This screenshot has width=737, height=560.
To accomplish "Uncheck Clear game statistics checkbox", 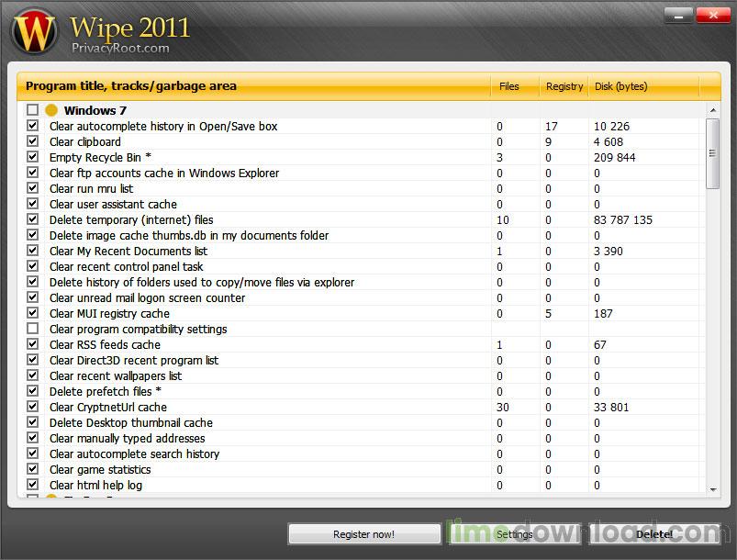I will [32, 469].
